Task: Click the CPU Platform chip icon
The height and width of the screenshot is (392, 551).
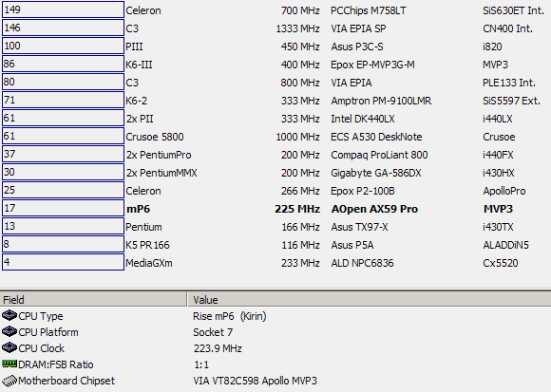Action: point(9,331)
